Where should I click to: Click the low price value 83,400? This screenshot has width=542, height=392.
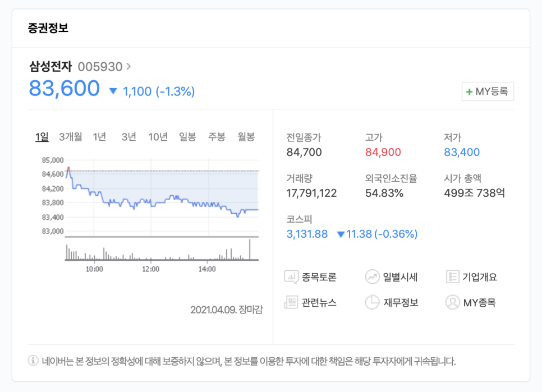(462, 153)
